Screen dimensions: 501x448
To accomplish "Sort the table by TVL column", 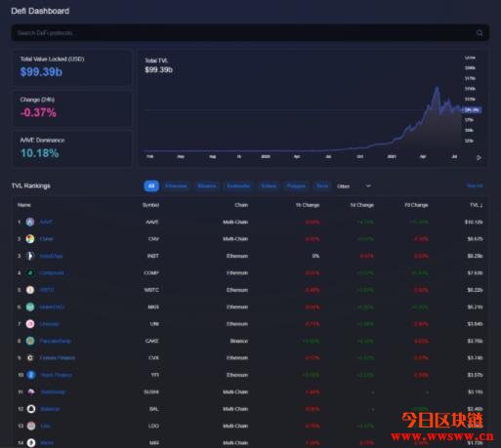I will [x=477, y=205].
